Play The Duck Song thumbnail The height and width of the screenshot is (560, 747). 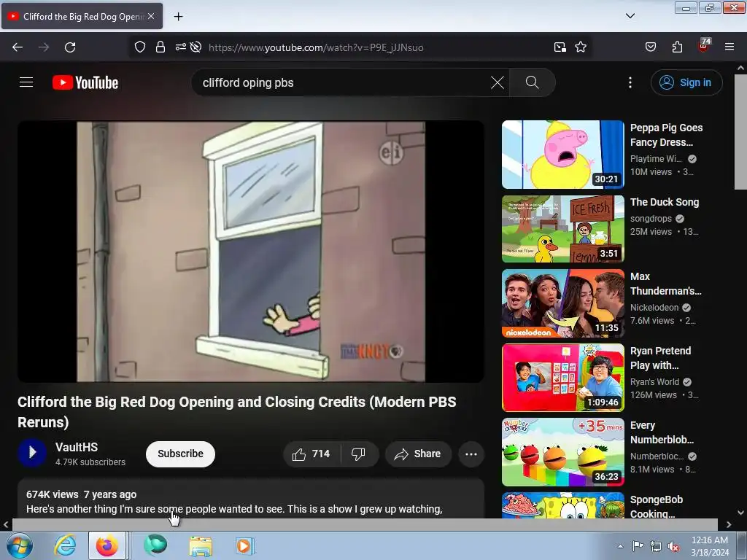[x=562, y=228]
